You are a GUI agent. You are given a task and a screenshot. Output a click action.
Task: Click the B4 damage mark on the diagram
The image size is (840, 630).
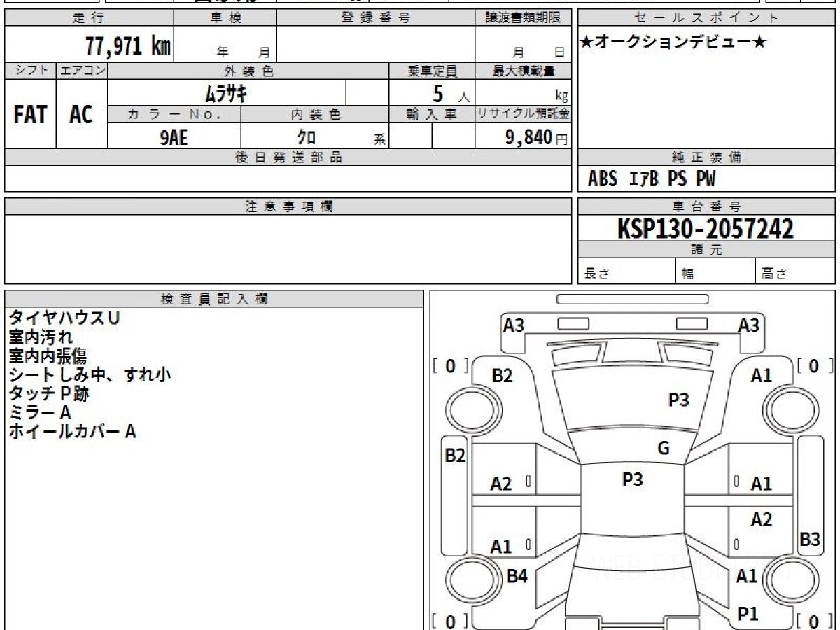tap(517, 576)
